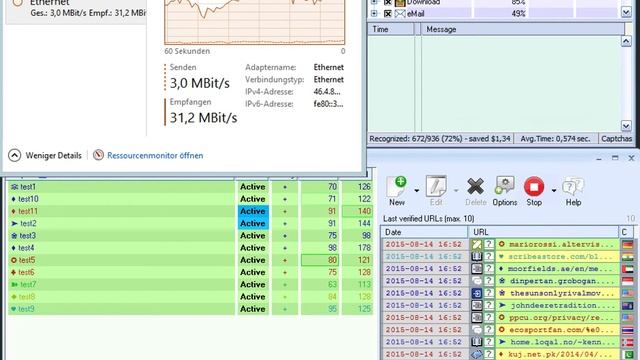This screenshot has height=360, width=640.
Task: Click the engine type icon for moorfields.ae row
Action: 476,269
